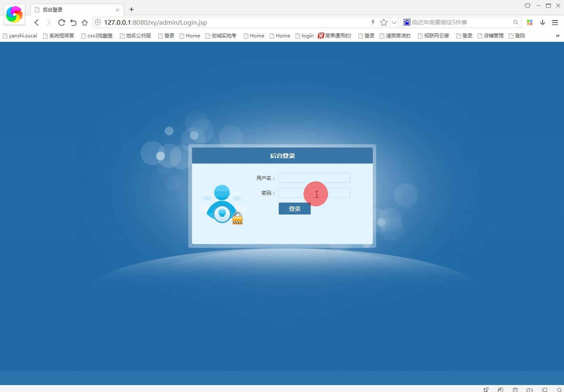Click the security shield icon in address bar
This screenshot has width=564, height=392.
coord(98,22)
